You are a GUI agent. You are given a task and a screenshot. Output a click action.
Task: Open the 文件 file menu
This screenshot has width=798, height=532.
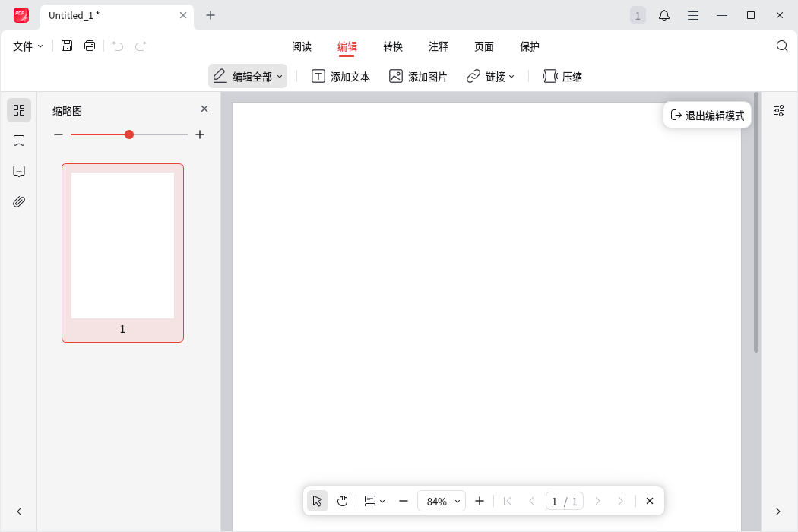click(x=27, y=46)
